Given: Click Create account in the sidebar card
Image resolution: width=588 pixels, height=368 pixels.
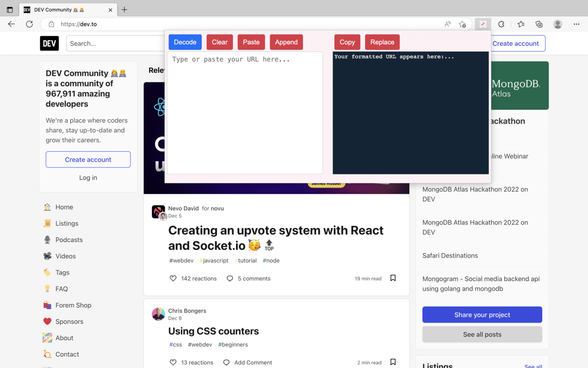Looking at the screenshot, I should pos(88,160).
